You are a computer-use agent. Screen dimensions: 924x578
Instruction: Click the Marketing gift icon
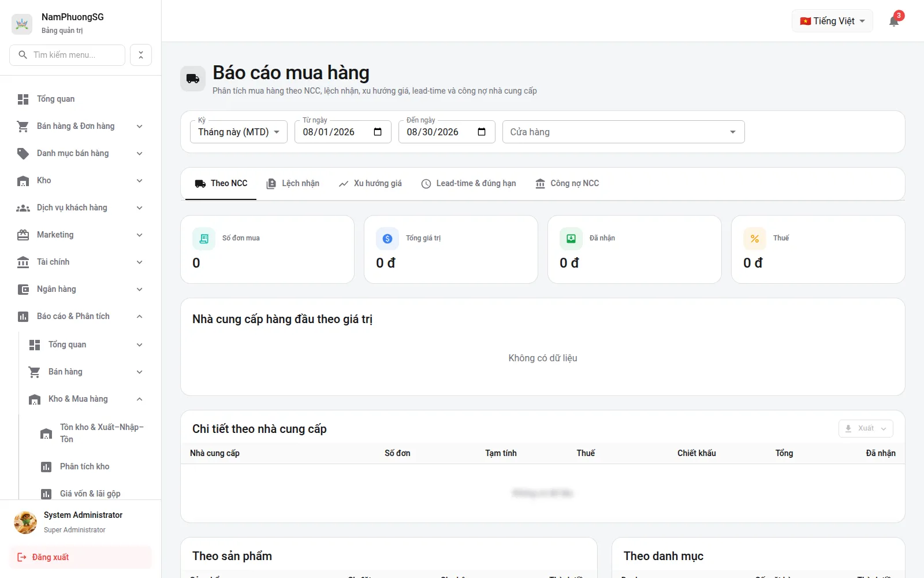point(23,235)
